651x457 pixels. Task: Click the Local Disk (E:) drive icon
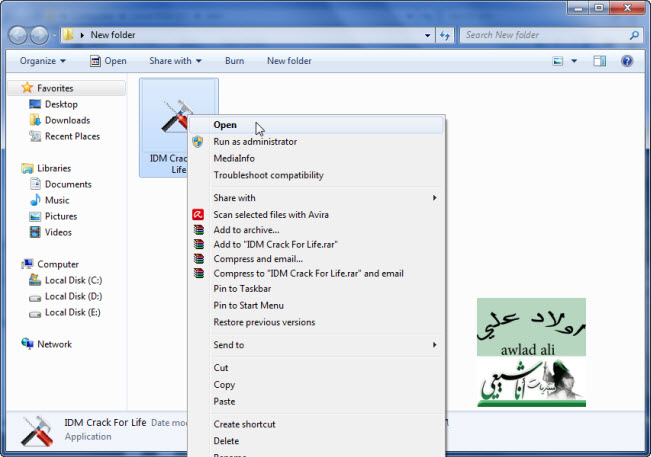coord(35,313)
